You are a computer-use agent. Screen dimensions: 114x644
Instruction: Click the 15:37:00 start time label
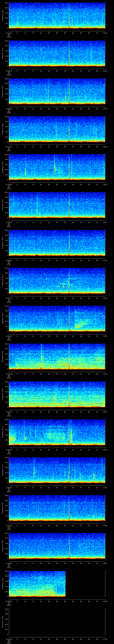[9, 525]
